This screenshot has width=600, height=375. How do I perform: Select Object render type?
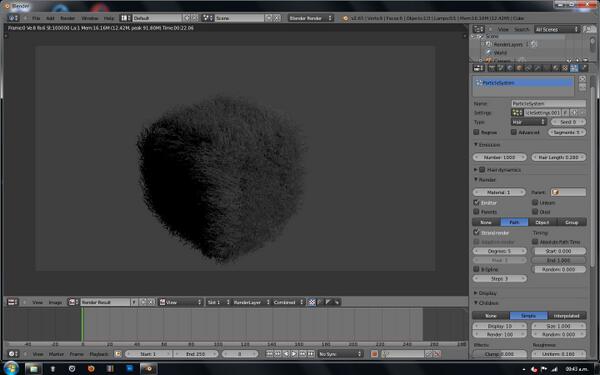pos(542,222)
